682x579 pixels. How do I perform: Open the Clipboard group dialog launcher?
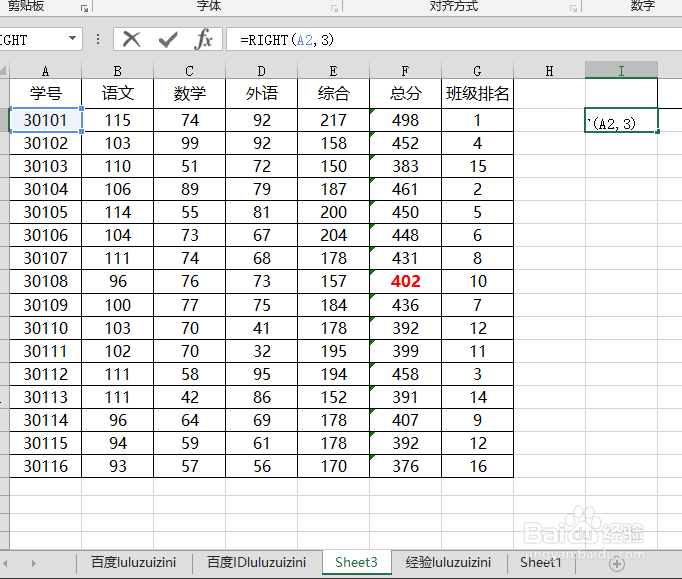[x=84, y=8]
